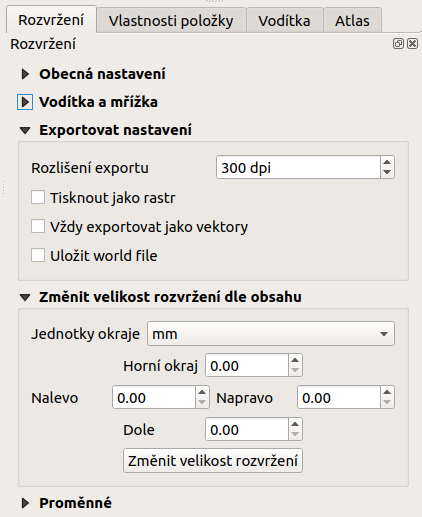Click the Nalevo label
The width and height of the screenshot is (422, 517).
tap(55, 398)
